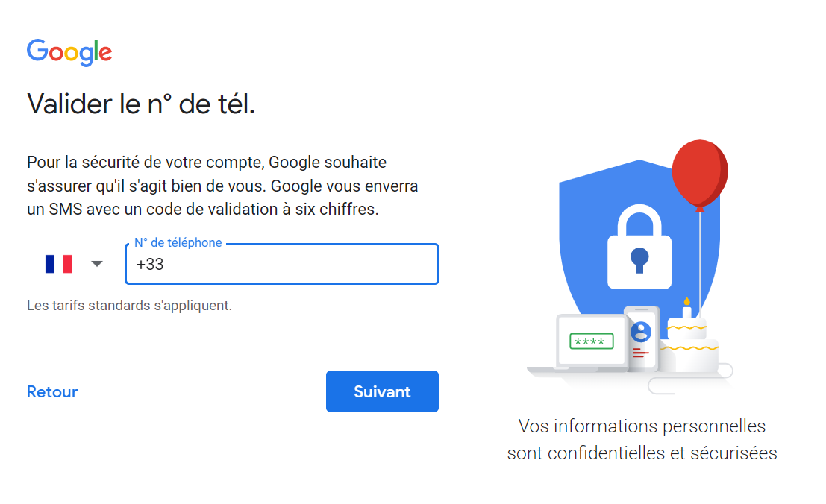The height and width of the screenshot is (504, 826).
Task: Follow the Retour link
Action: pos(51,391)
